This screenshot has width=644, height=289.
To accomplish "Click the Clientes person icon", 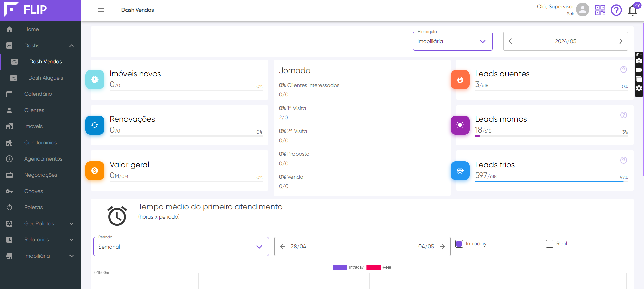I will (x=9, y=110).
